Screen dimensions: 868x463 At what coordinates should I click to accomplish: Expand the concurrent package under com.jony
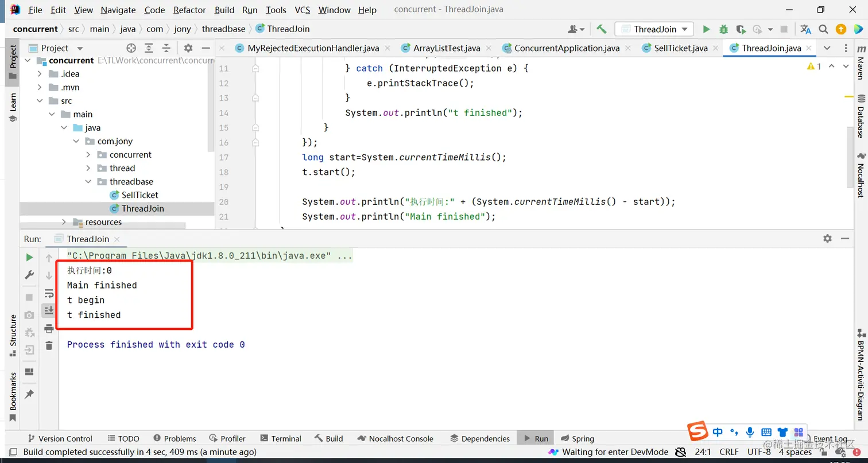[88, 155]
